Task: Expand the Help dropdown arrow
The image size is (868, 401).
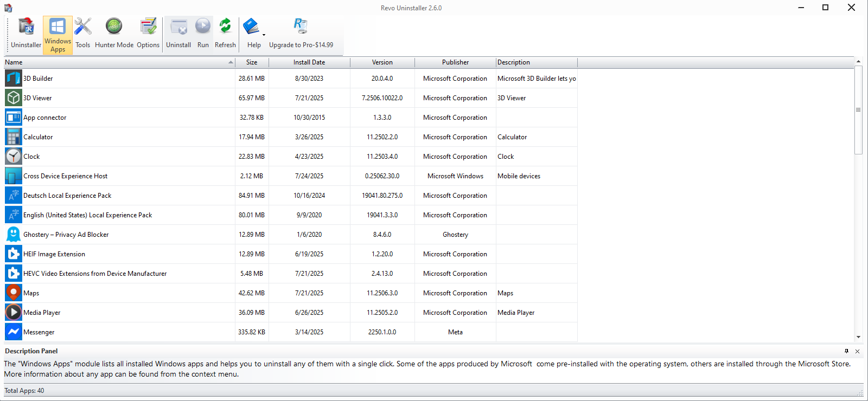Action: (264, 34)
